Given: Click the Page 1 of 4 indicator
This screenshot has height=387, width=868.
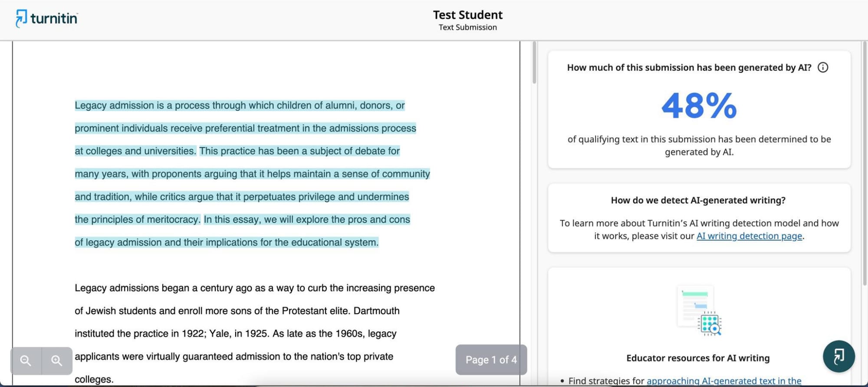Looking at the screenshot, I should click(x=491, y=360).
